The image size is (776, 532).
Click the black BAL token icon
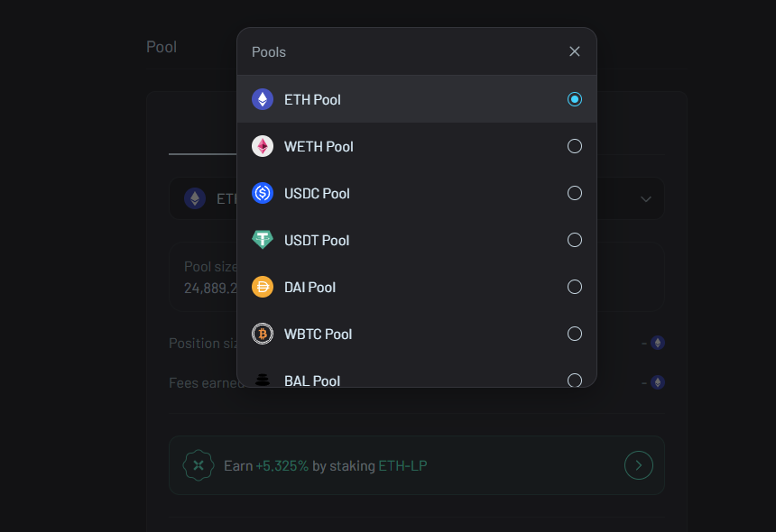[263, 380]
